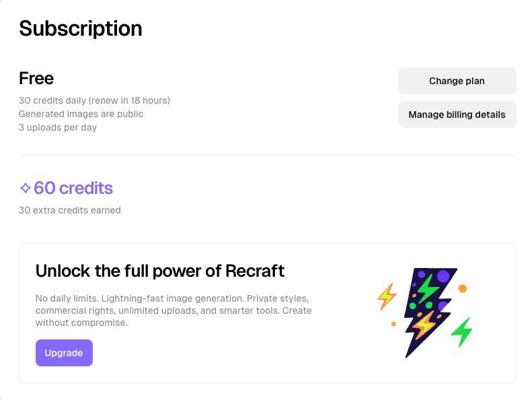532x400 pixels.
Task: Click the tiny orange dot below the orange bolt
Action: (x=393, y=324)
